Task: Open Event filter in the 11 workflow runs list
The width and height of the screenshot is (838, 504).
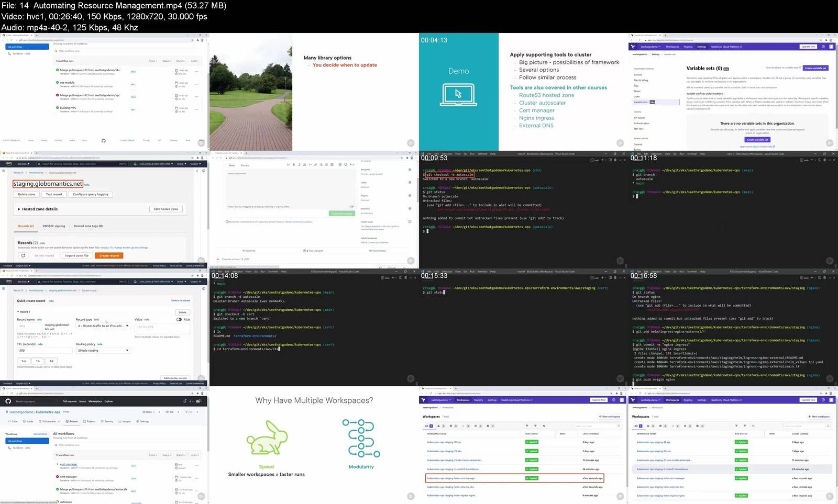Action: point(153,455)
